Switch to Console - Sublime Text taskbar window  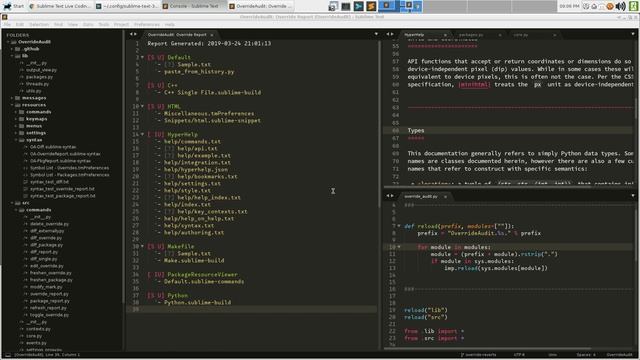(193, 6)
